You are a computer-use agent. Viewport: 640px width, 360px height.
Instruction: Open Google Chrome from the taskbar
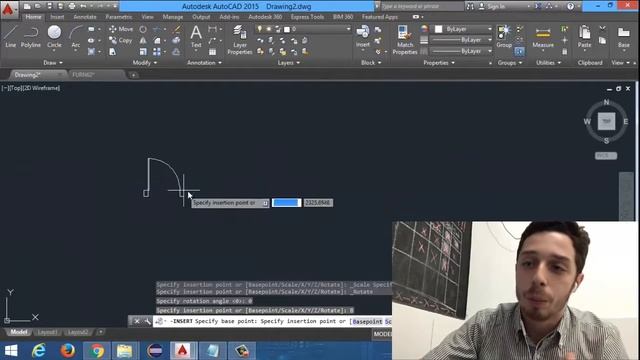tap(97, 351)
